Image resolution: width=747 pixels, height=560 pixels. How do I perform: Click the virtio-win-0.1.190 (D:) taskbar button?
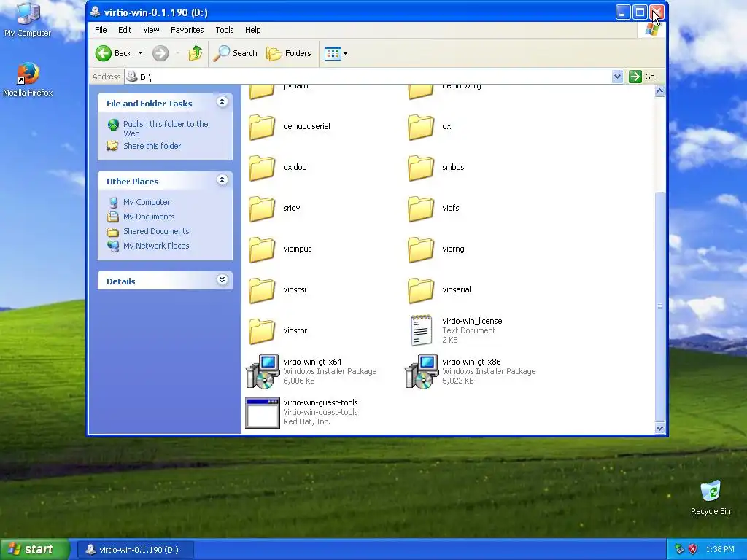[x=135, y=550]
